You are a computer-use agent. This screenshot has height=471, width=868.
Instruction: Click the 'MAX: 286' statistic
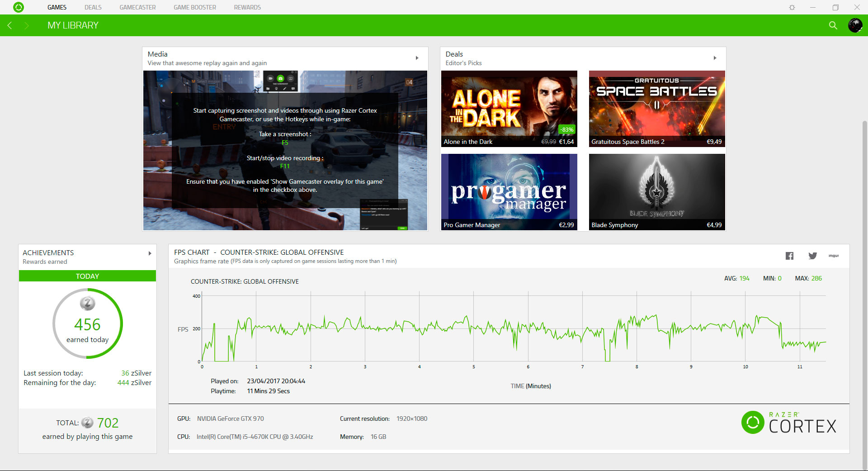pos(808,278)
